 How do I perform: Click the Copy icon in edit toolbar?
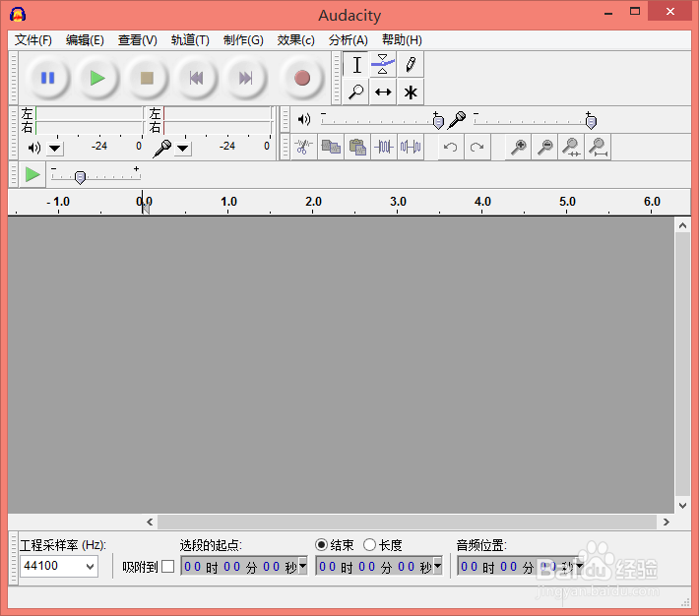click(331, 147)
